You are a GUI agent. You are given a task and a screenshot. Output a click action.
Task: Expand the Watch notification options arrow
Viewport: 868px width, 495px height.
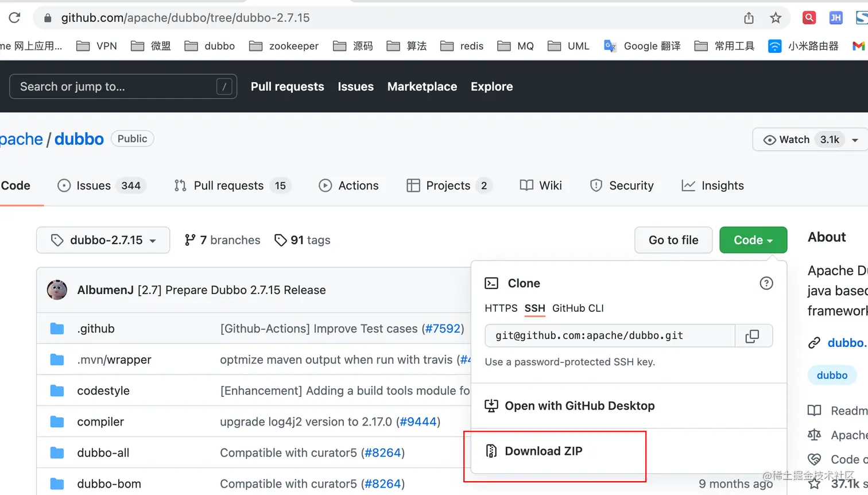point(855,140)
